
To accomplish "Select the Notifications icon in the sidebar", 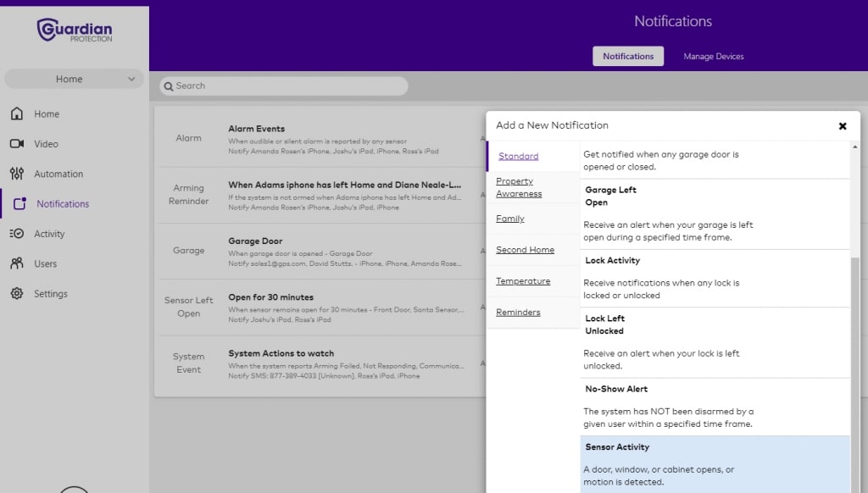I will pyautogui.click(x=18, y=203).
